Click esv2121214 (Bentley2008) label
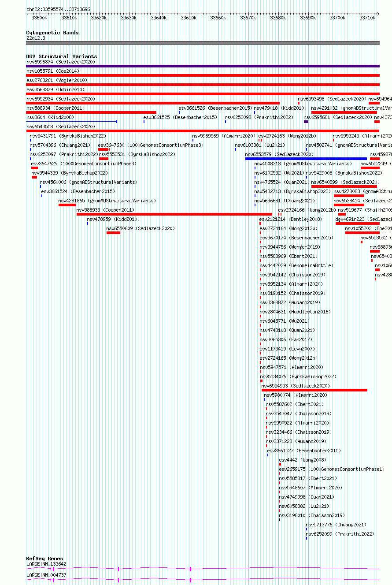The image size is (392, 585). click(x=290, y=219)
